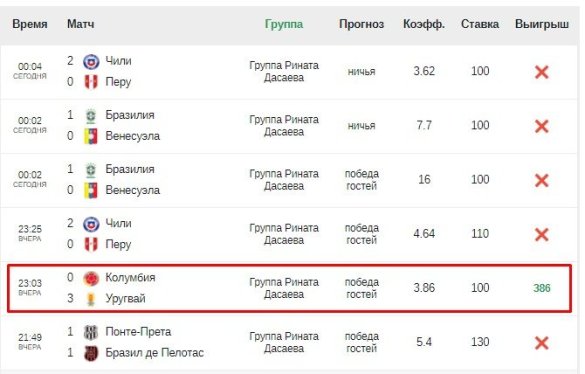
Task: Click Chile flag icon in 00:04 match
Action: click(91, 61)
